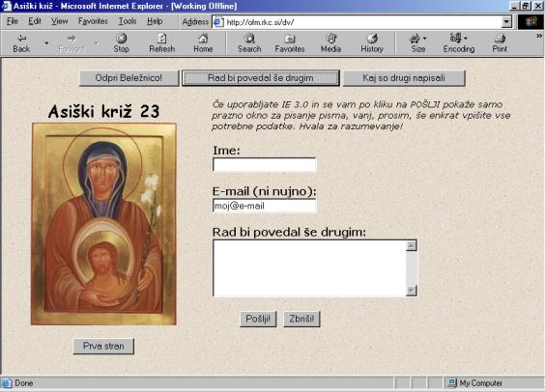Open the View menu
Image resolution: width=545 pixels, height=392 pixels.
[60, 21]
